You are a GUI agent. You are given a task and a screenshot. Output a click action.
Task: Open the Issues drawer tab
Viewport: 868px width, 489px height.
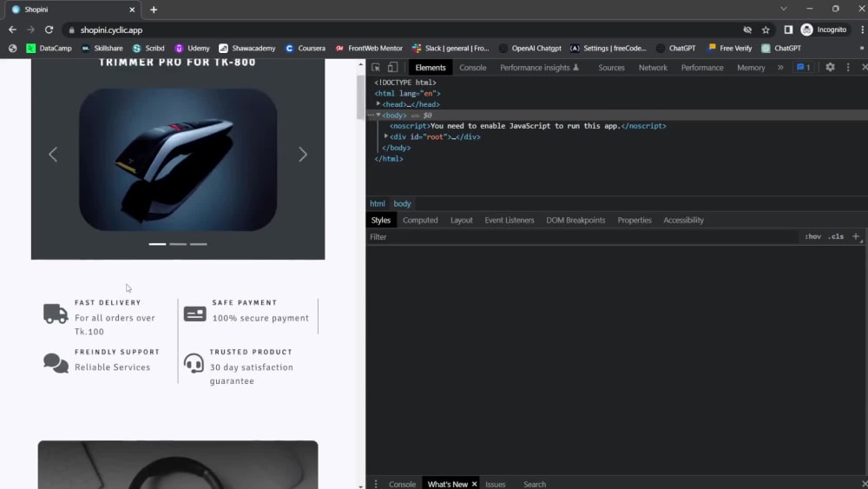495,484
